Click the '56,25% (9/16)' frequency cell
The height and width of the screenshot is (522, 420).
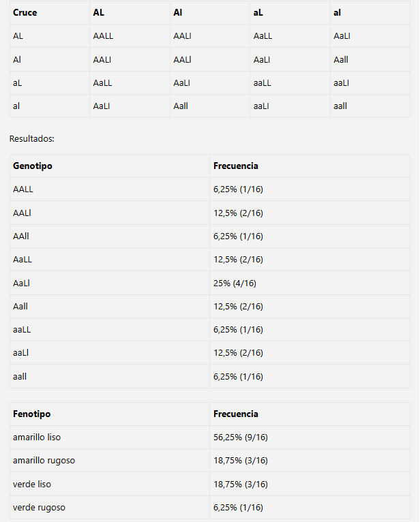pyautogui.click(x=241, y=437)
